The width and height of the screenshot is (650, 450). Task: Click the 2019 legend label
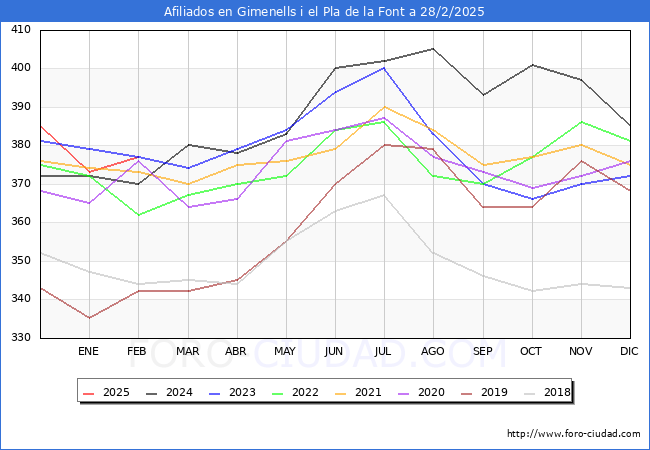494,392
